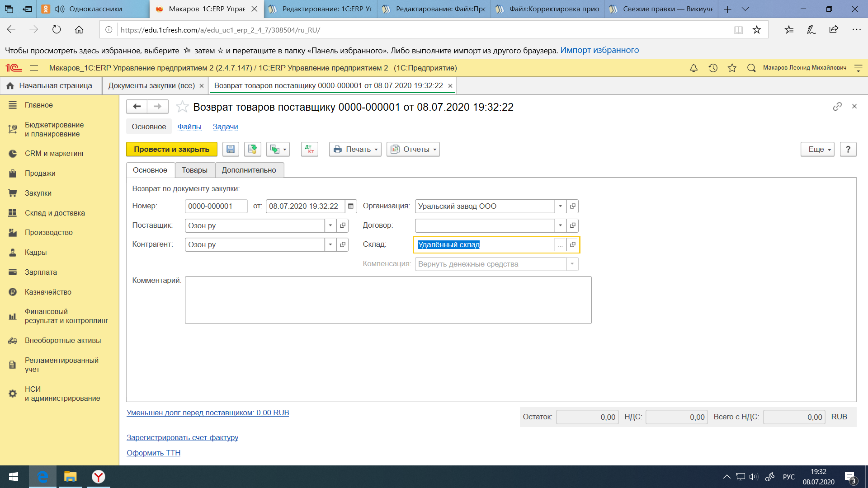Switch to Начальная страница tab
This screenshot has width=868, height=488.
[x=50, y=85]
